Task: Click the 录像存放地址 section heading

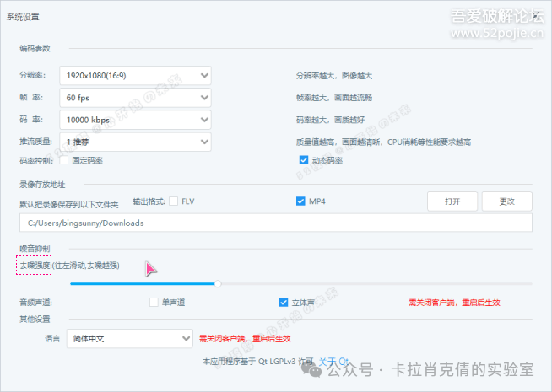Action: (42, 185)
